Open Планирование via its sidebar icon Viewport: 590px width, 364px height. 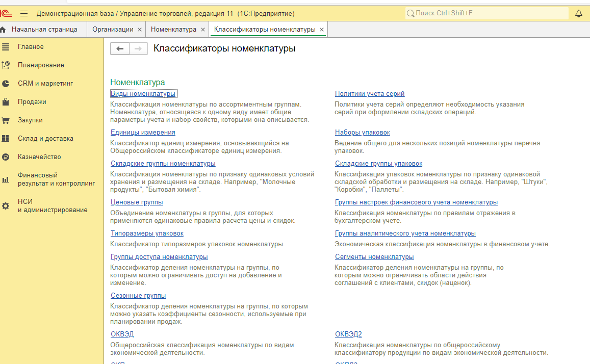pyautogui.click(x=6, y=65)
